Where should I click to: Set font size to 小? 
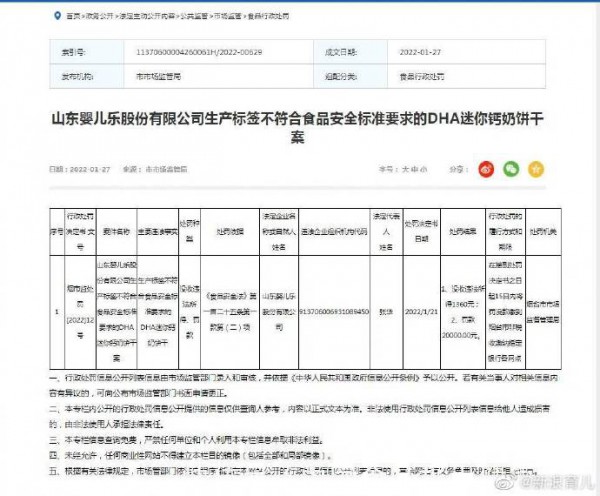click(x=423, y=169)
